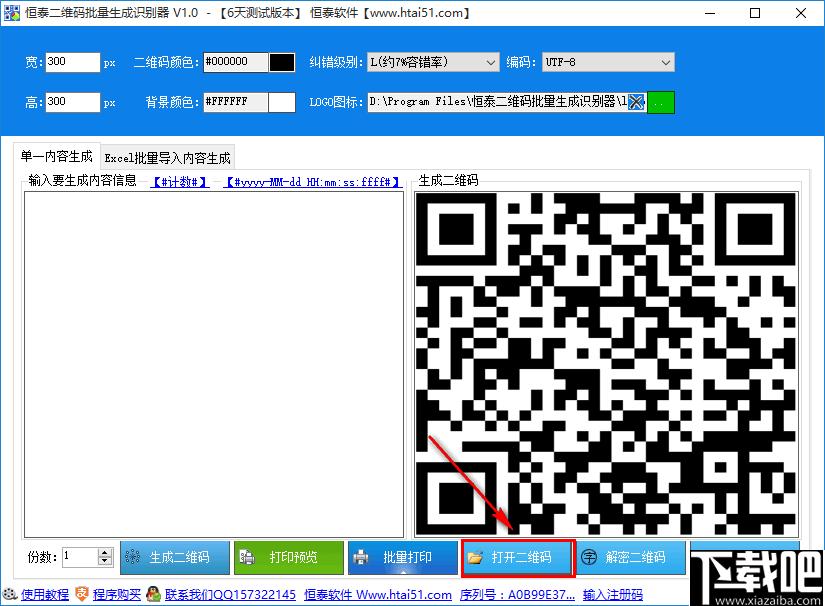Click the 输入注册码 registration link
Image resolution: width=825 pixels, height=606 pixels.
pyautogui.click(x=613, y=594)
